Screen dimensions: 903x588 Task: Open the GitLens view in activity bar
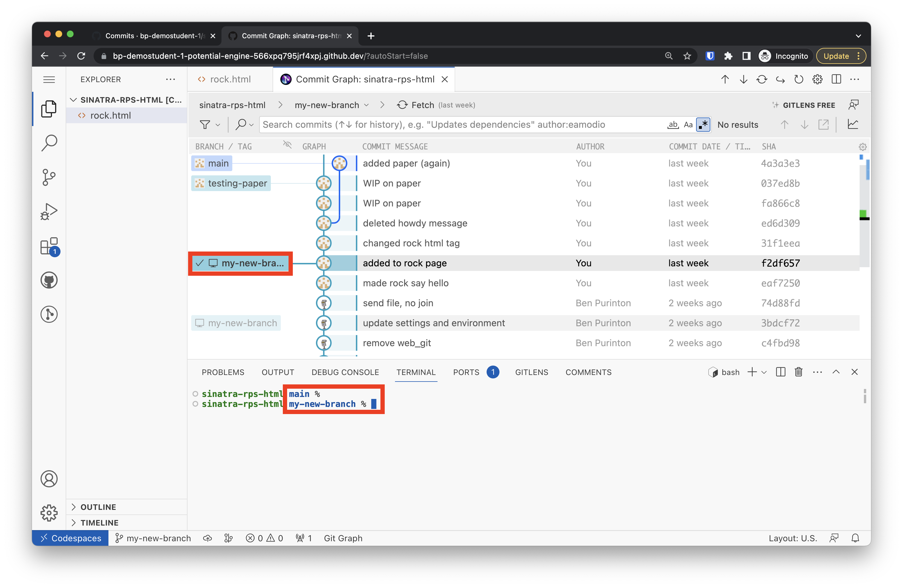[x=49, y=314]
